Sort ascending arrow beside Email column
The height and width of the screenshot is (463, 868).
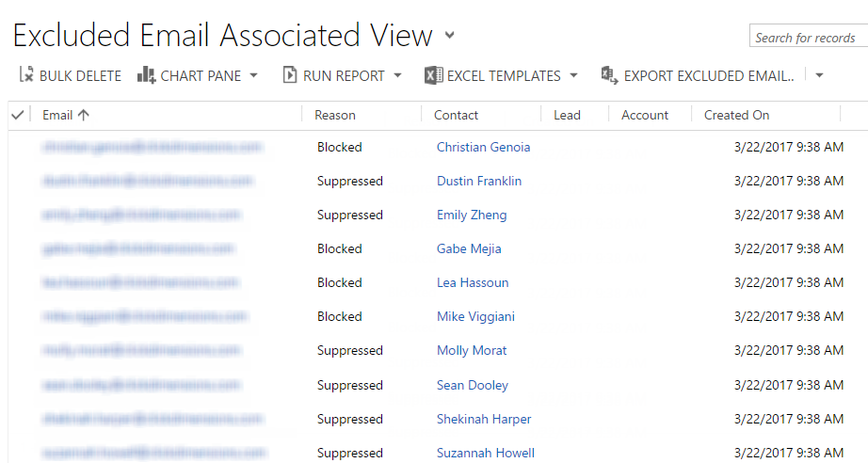click(83, 115)
